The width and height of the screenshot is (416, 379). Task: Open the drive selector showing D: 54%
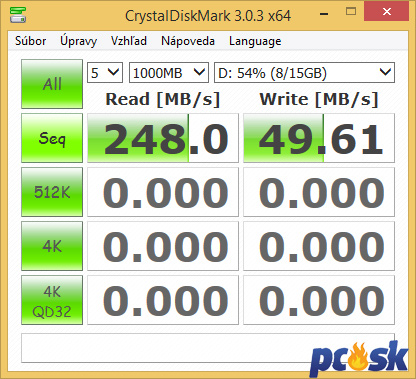pos(304,73)
